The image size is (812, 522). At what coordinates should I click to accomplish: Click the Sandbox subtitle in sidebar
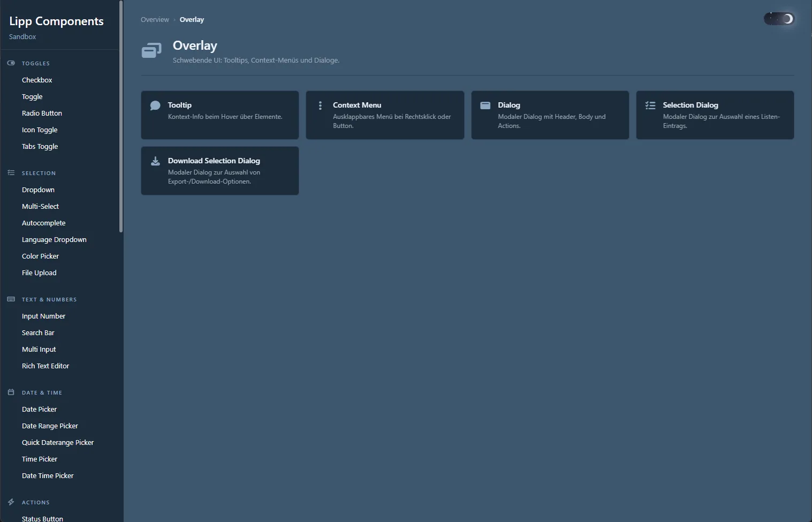point(22,36)
